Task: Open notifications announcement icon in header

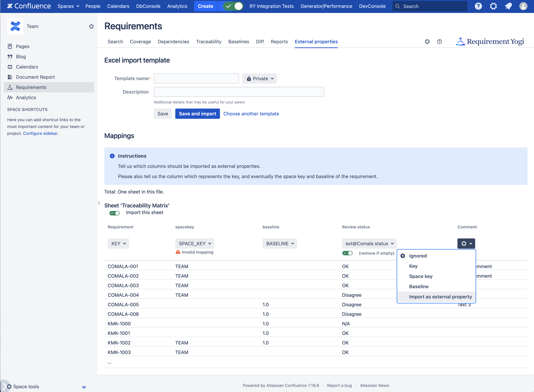Action: point(508,6)
